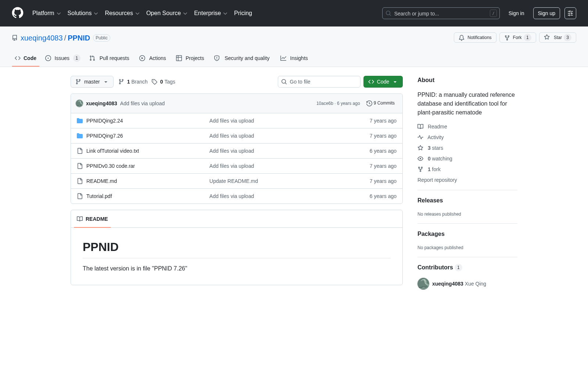
Task: Click the Sign up button
Action: tap(546, 13)
